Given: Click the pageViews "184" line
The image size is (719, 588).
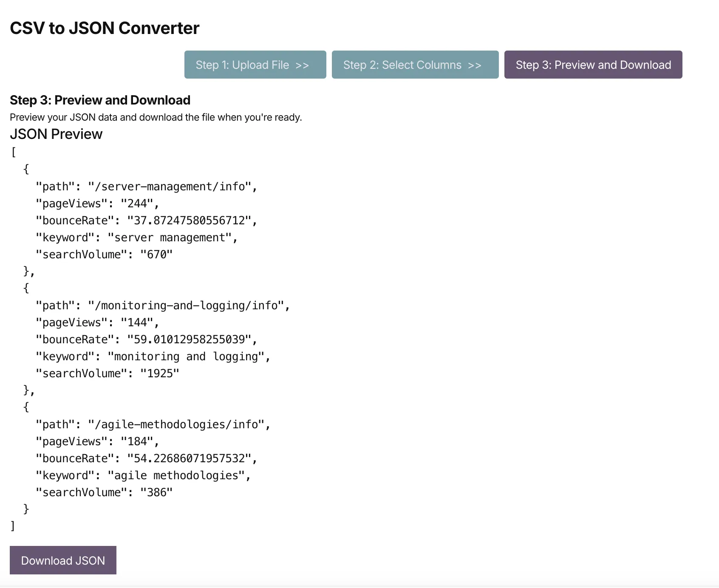Looking at the screenshot, I should coord(97,441).
